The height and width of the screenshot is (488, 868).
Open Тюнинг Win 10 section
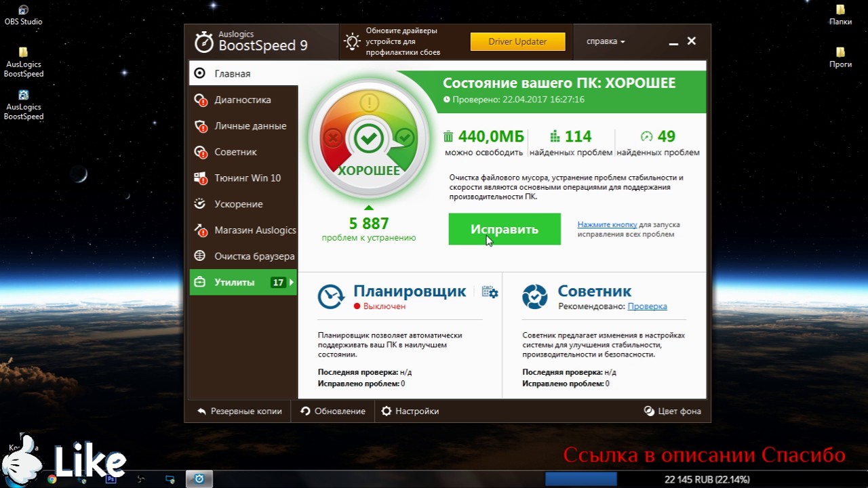(243, 178)
